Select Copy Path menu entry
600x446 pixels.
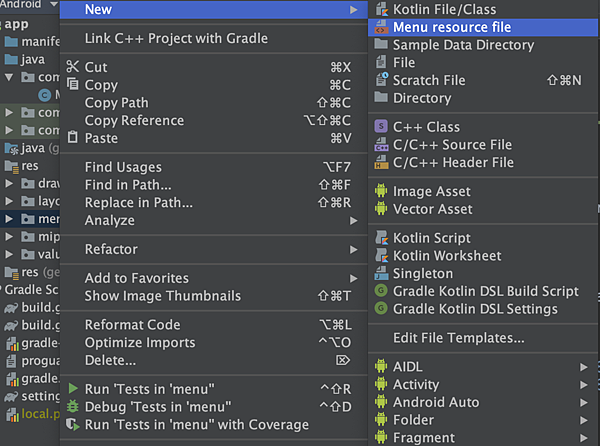(x=214, y=103)
